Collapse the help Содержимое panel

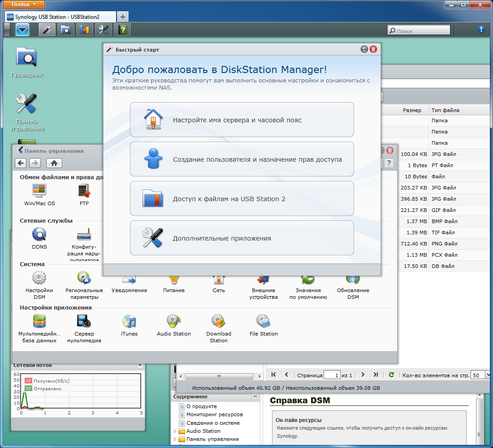255,396
